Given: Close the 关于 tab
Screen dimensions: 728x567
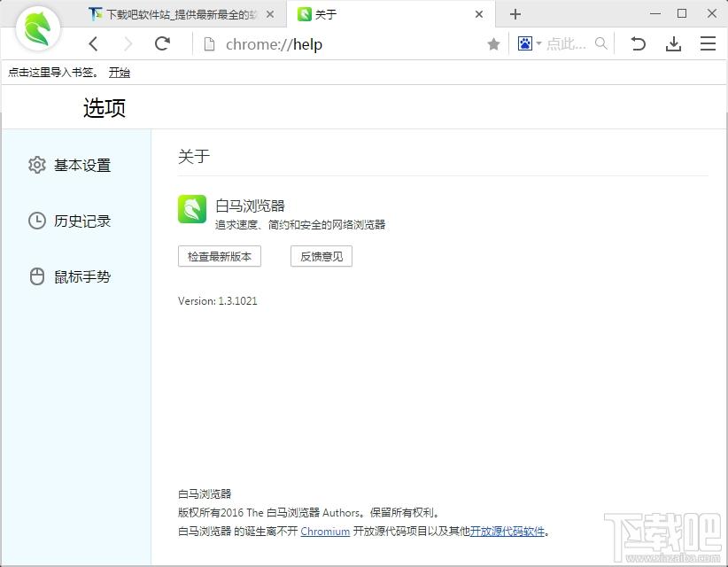Looking at the screenshot, I should [479, 14].
